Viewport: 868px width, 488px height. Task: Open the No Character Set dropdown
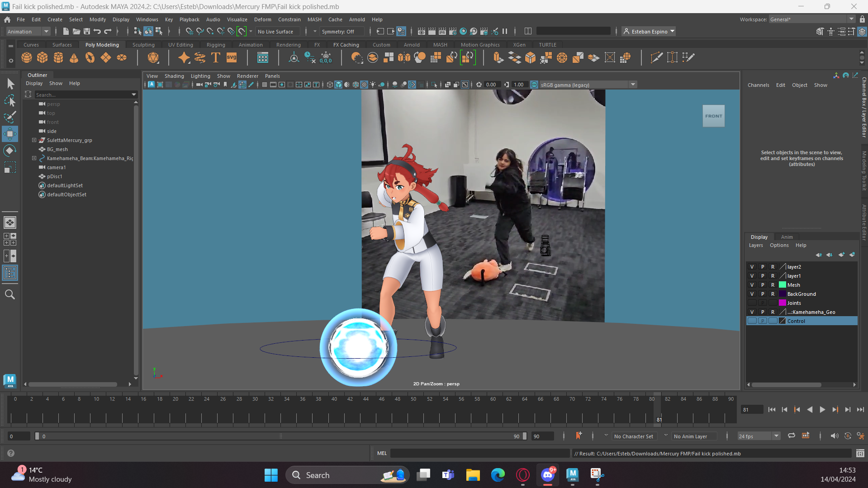[633, 436]
